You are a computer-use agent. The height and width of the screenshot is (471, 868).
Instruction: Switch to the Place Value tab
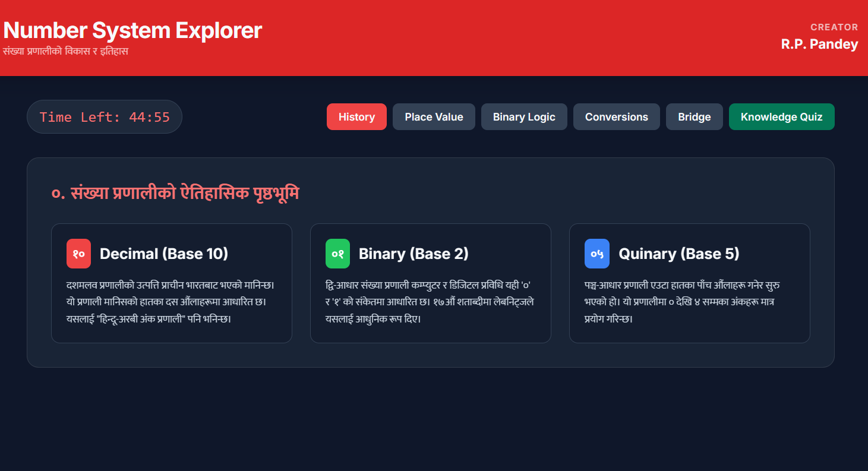pos(434,117)
